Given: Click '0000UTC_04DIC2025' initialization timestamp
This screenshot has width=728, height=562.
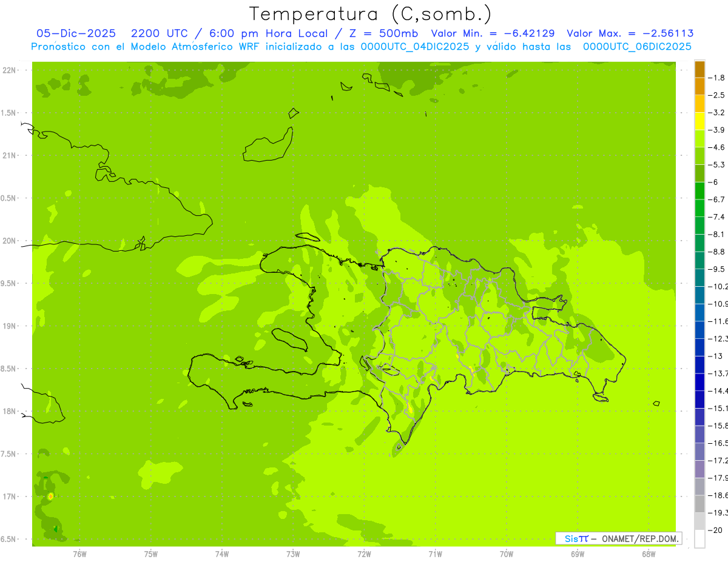Looking at the screenshot, I should pyautogui.click(x=415, y=47).
